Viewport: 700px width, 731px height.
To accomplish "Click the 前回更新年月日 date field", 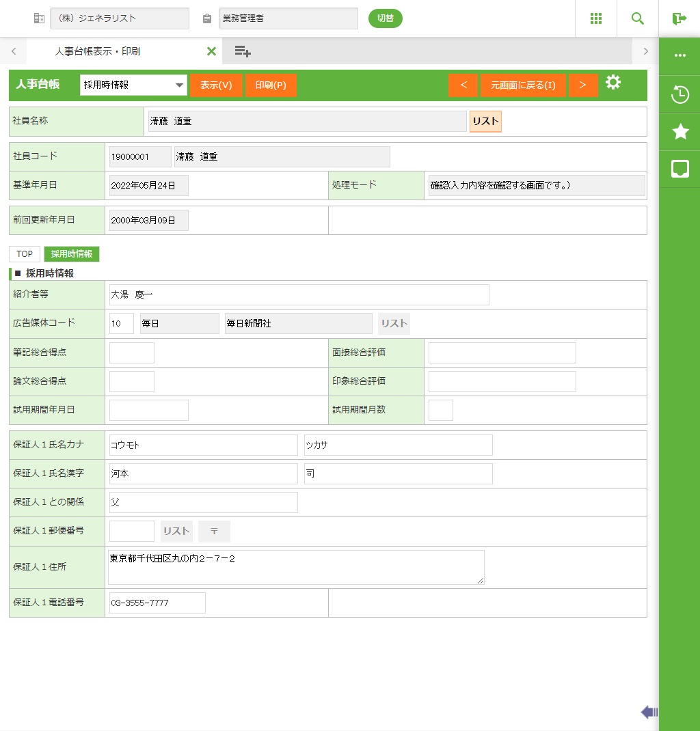I will coord(149,221).
